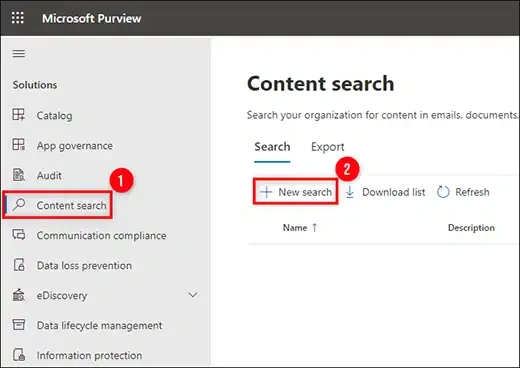Viewport: 520px width, 368px height.
Task: Click the New search button label
Action: click(305, 192)
